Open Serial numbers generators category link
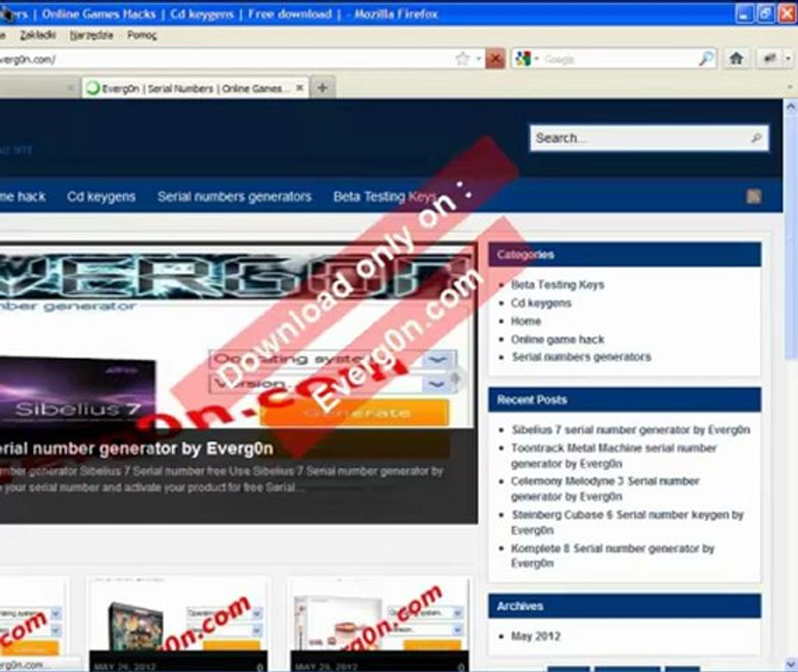798x672 pixels. click(x=581, y=357)
